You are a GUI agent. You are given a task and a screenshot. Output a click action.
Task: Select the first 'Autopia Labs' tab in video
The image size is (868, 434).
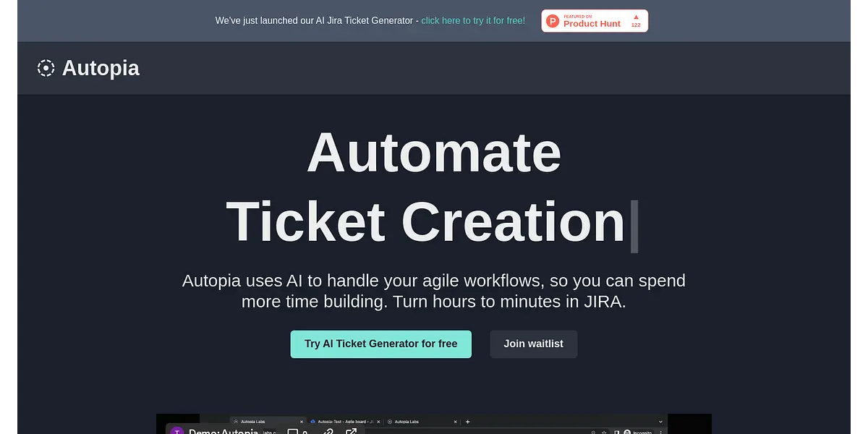(258, 422)
